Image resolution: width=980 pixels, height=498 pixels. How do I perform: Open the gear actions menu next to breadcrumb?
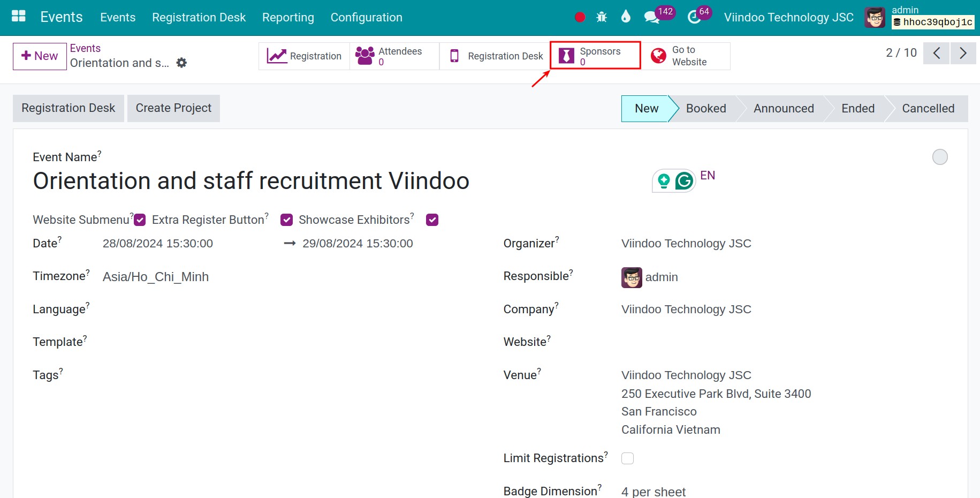click(182, 63)
